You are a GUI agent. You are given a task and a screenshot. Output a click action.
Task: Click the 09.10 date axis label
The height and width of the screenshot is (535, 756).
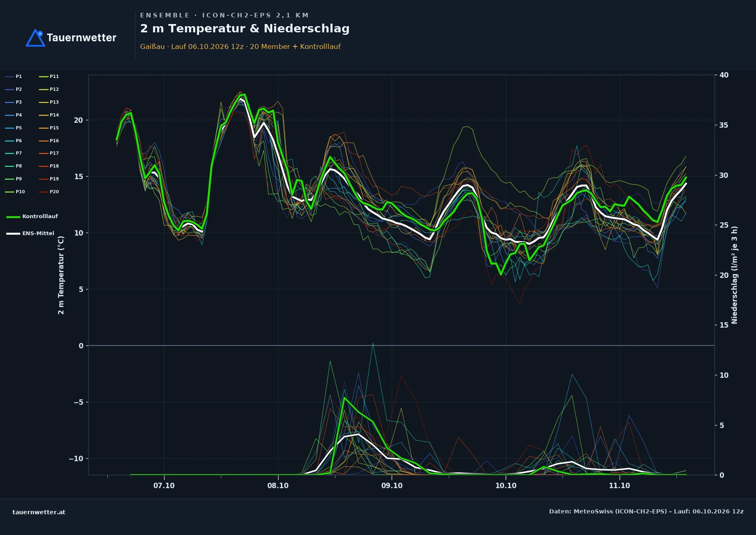(392, 486)
